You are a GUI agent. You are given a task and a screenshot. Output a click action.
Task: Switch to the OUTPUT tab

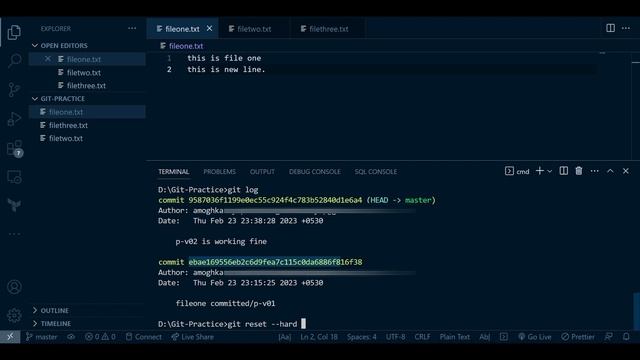coord(262,171)
